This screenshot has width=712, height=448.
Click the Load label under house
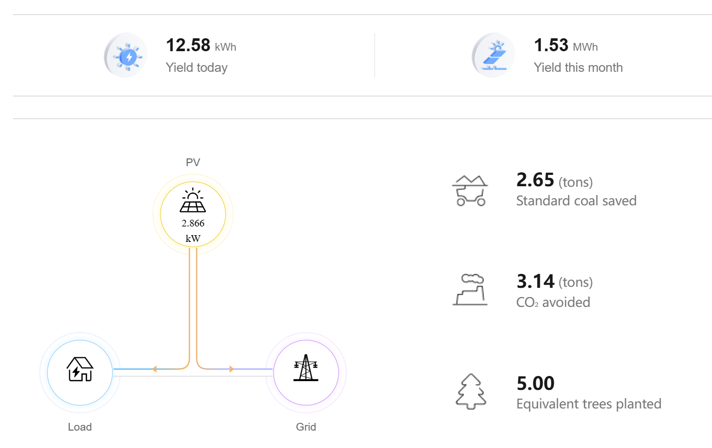(x=80, y=427)
